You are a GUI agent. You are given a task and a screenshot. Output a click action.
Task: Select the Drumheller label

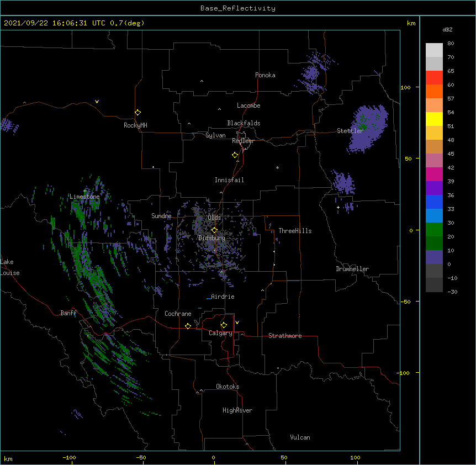click(352, 269)
